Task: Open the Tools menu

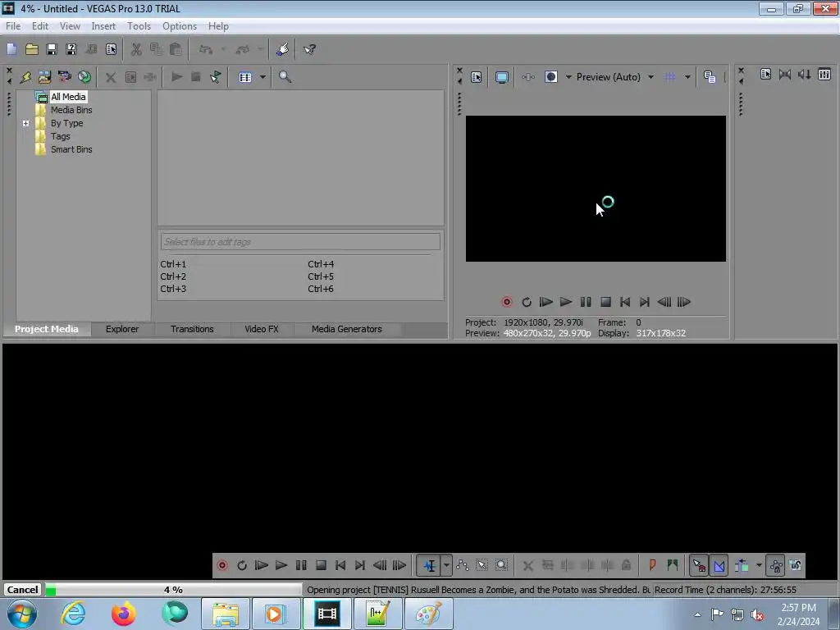Action: 139,26
